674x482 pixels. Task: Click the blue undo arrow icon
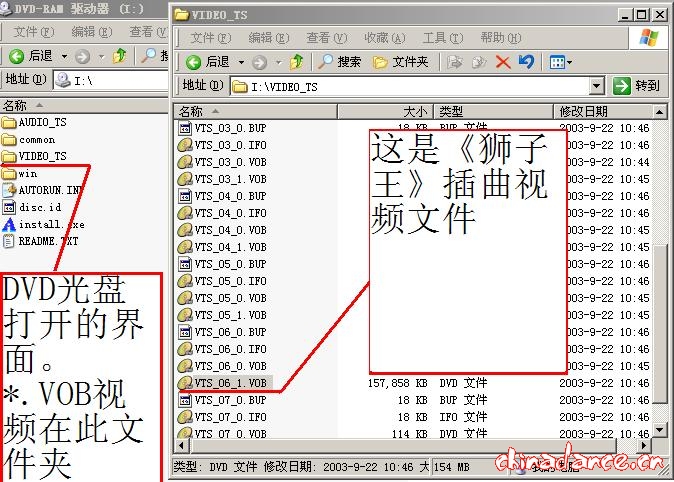(526, 62)
